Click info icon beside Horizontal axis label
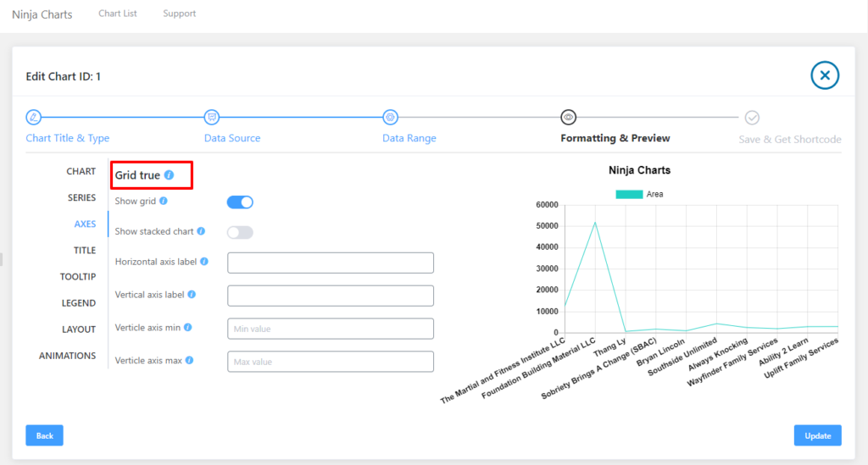The image size is (868, 465). (x=204, y=262)
